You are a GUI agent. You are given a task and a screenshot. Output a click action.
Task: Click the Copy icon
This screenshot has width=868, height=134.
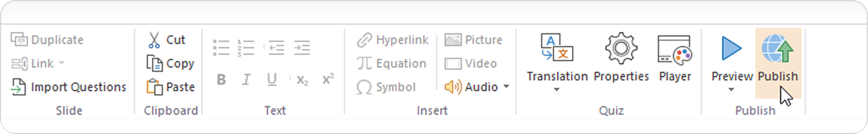(155, 64)
